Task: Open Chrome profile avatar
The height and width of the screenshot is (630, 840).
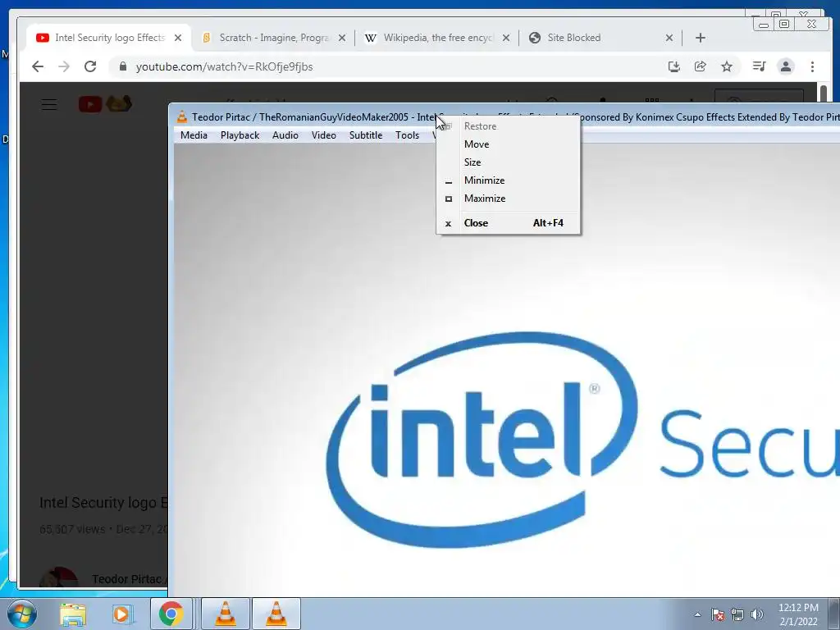Action: coord(785,66)
